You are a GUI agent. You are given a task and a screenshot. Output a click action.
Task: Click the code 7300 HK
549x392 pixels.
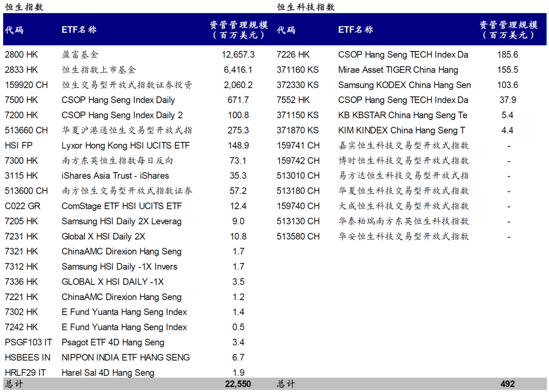(21, 161)
